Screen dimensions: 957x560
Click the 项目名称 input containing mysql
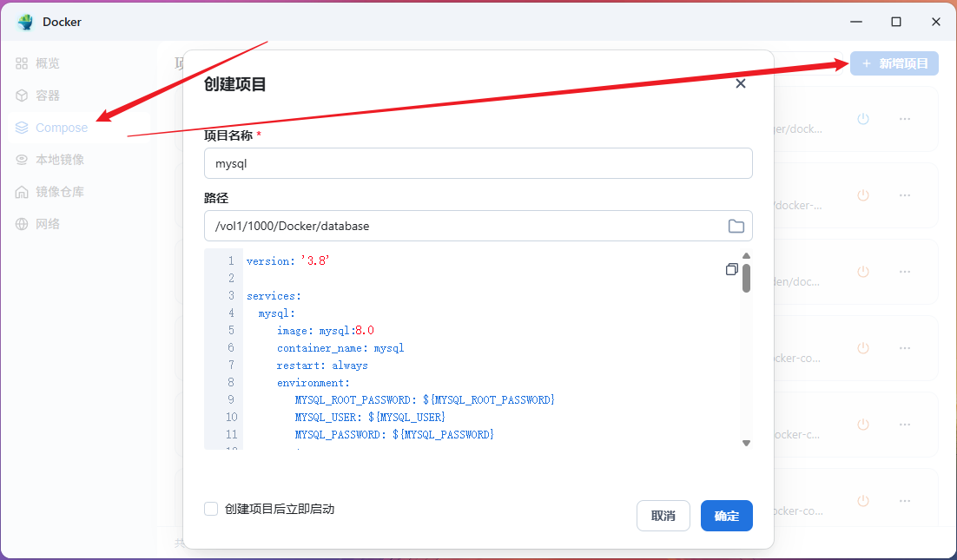(478, 163)
